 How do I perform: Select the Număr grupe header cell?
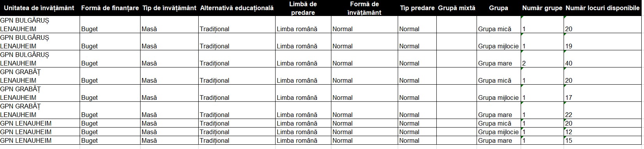[x=542, y=8]
